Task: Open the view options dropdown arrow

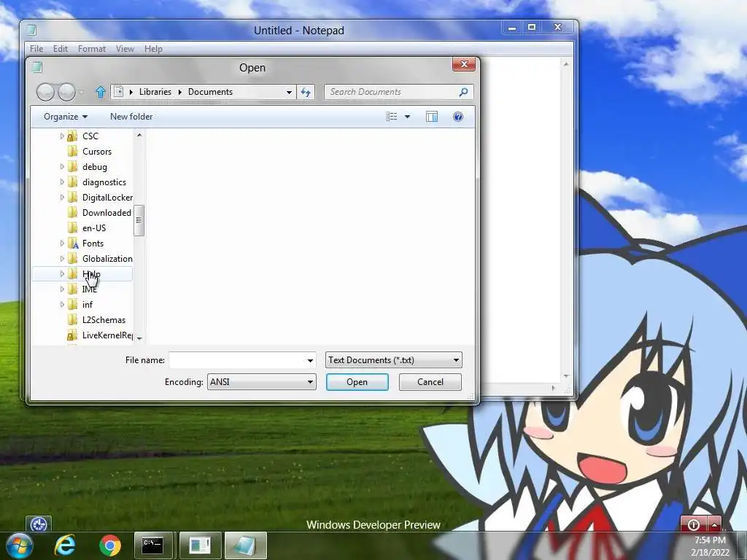Action: pos(407,117)
